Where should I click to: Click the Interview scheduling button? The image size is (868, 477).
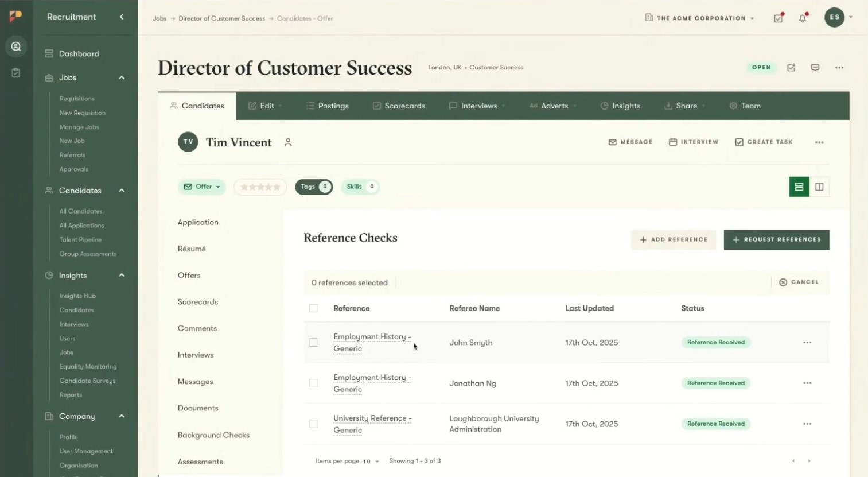(694, 142)
